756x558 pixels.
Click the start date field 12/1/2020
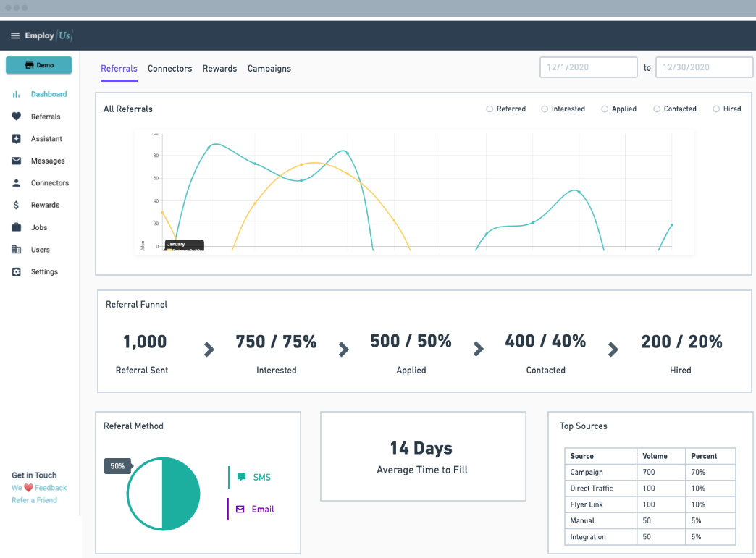click(588, 67)
